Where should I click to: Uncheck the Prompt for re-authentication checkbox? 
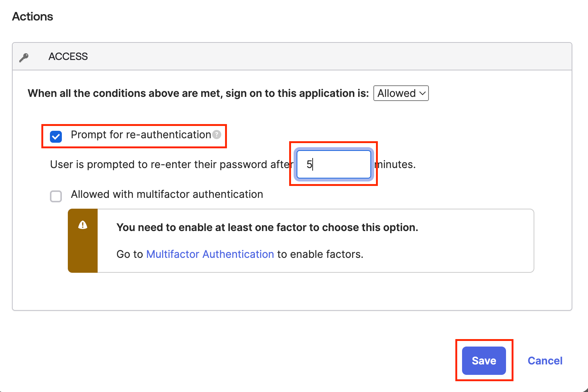[x=56, y=137]
